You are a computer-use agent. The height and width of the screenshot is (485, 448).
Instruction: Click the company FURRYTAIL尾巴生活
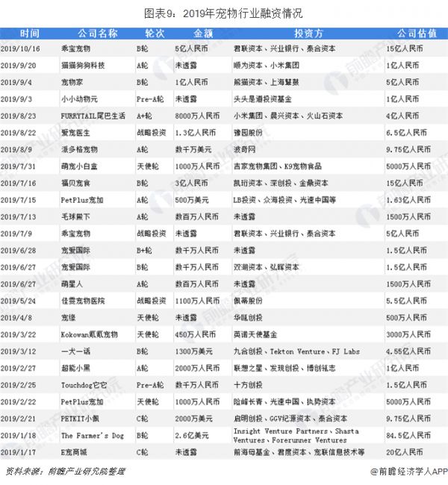click(x=93, y=116)
